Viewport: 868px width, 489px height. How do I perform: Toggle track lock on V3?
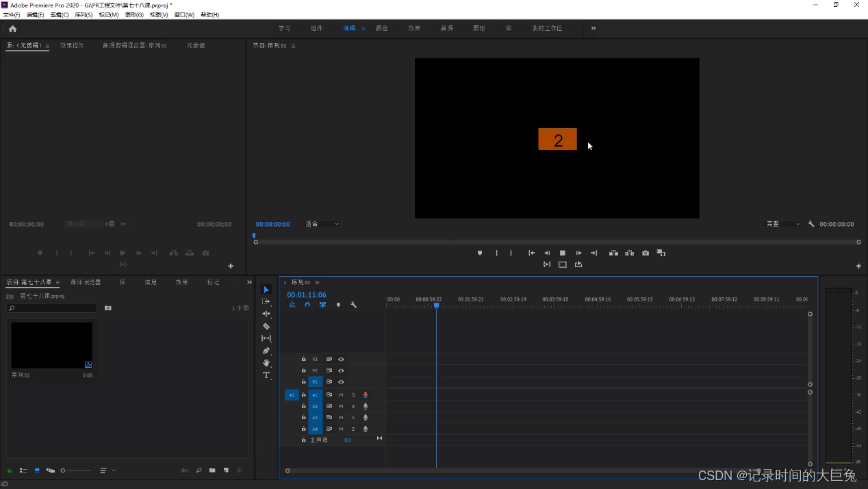[x=303, y=360]
